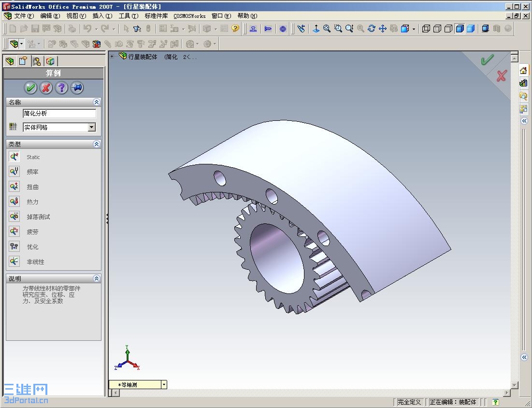Screen dimensions: 532x408
Task: Open the 等轴测 view orientation dropdown
Action: pos(164,385)
